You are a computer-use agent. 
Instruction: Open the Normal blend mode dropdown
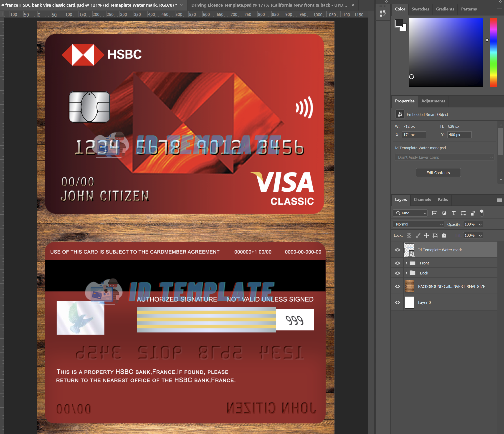418,224
